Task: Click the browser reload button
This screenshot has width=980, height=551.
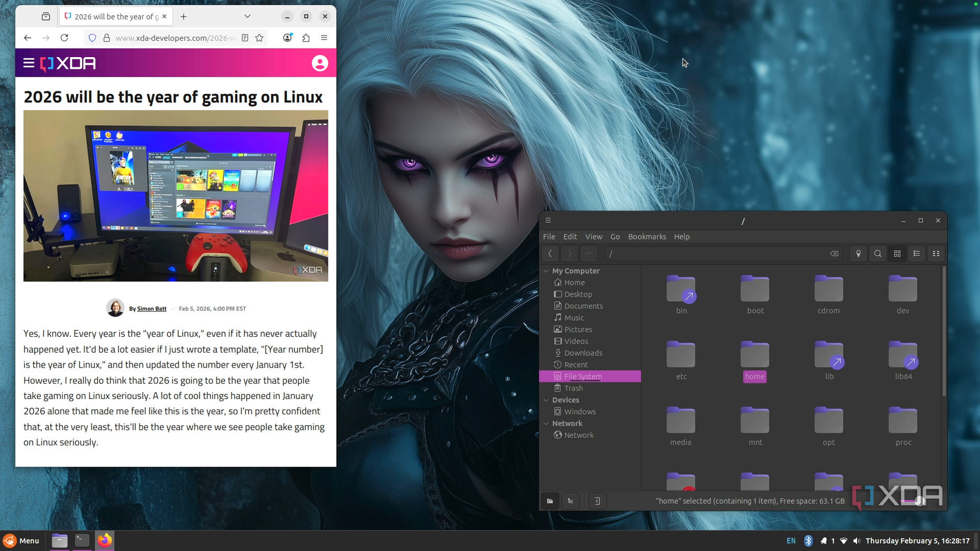Action: [65, 37]
